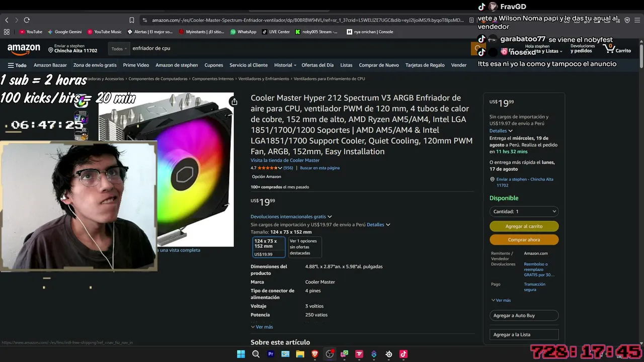This screenshot has height=362, width=644.
Task: Open the Carrito shopping cart
Action: tap(617, 49)
